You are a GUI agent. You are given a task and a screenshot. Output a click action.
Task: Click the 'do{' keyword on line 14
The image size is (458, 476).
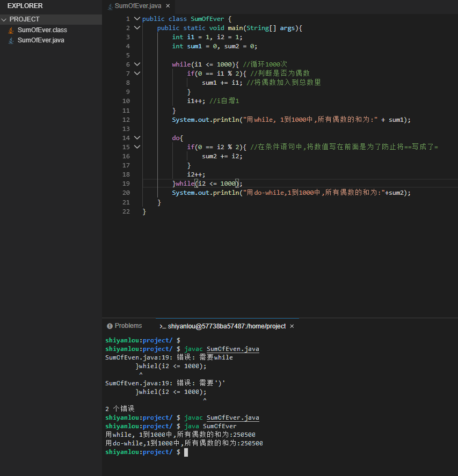tap(177, 138)
